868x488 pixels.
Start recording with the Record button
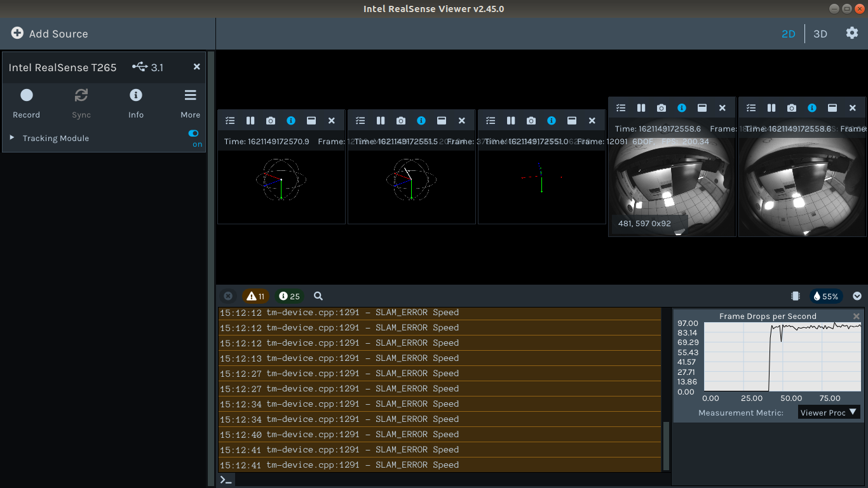(26, 103)
